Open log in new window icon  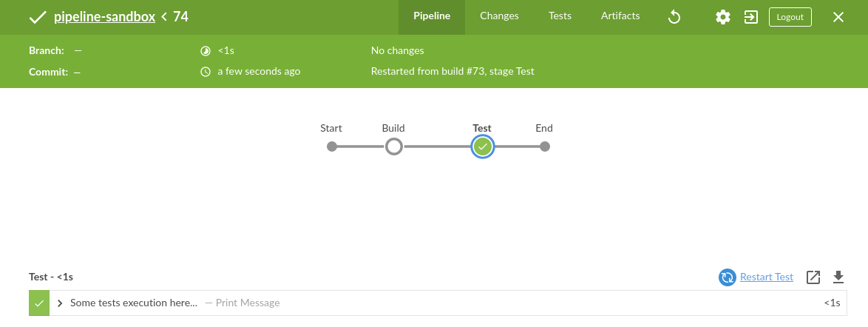click(813, 277)
